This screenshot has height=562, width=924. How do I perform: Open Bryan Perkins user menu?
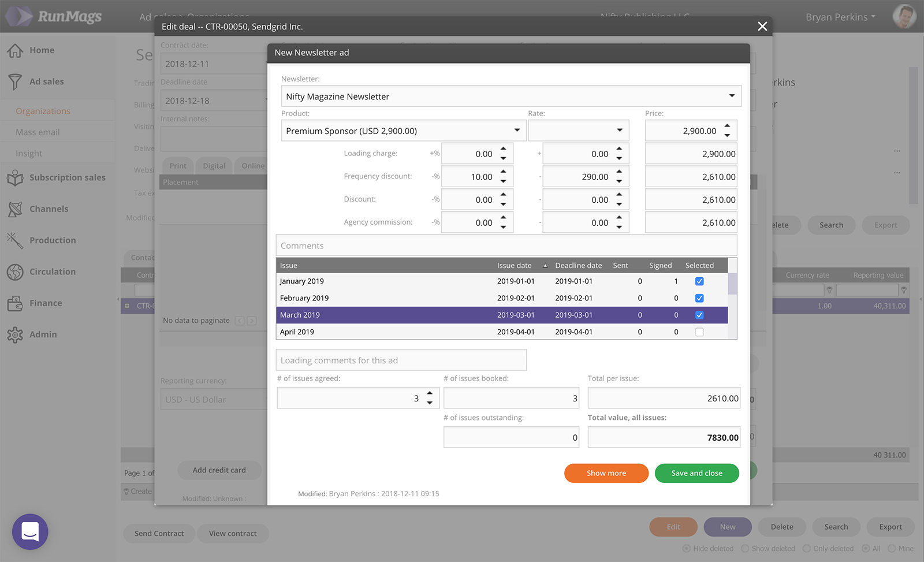click(841, 17)
